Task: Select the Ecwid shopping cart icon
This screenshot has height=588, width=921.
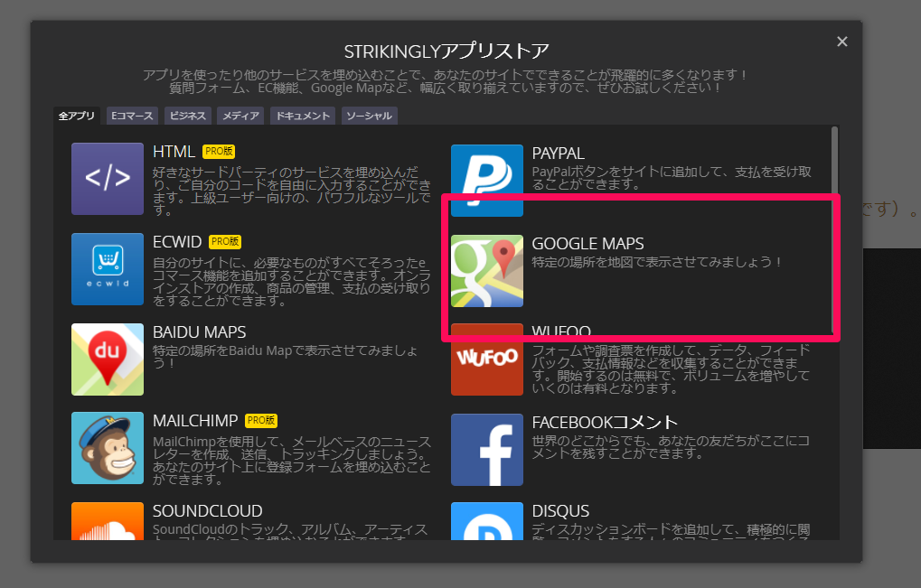Action: click(x=108, y=269)
